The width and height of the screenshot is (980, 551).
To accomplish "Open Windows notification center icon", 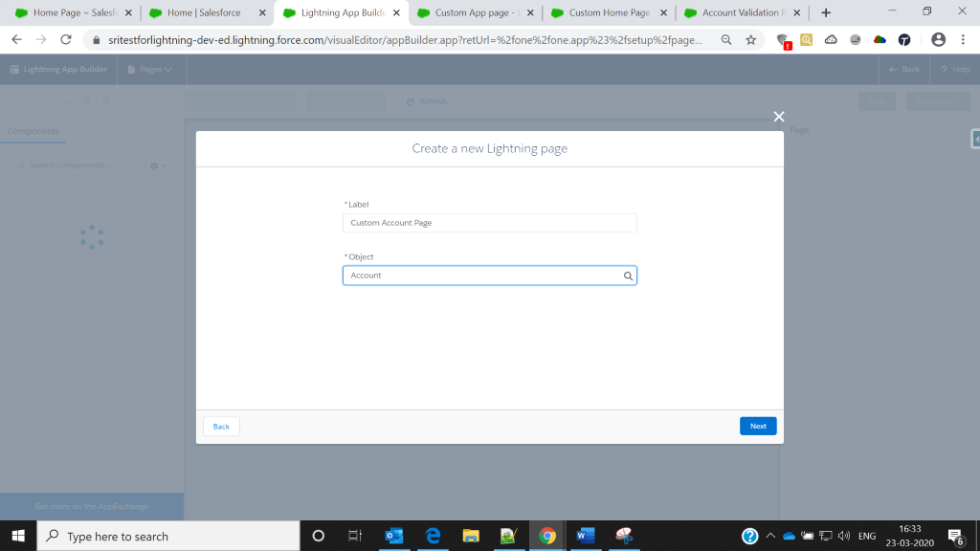I will [x=955, y=536].
